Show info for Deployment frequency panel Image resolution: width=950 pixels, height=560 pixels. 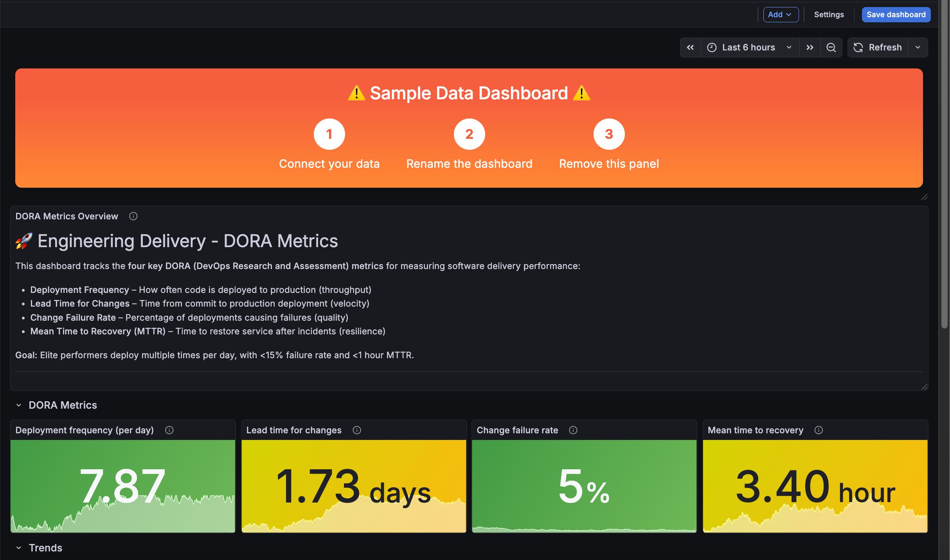click(169, 430)
